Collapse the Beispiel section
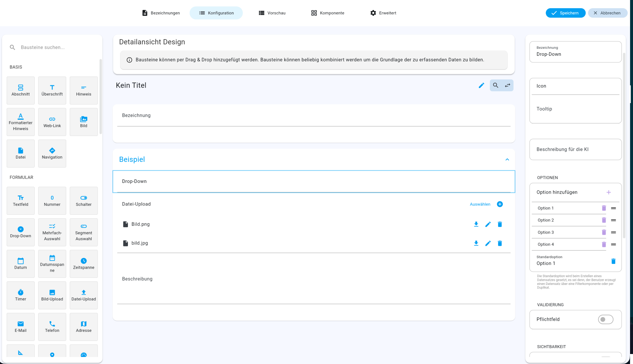 507,160
